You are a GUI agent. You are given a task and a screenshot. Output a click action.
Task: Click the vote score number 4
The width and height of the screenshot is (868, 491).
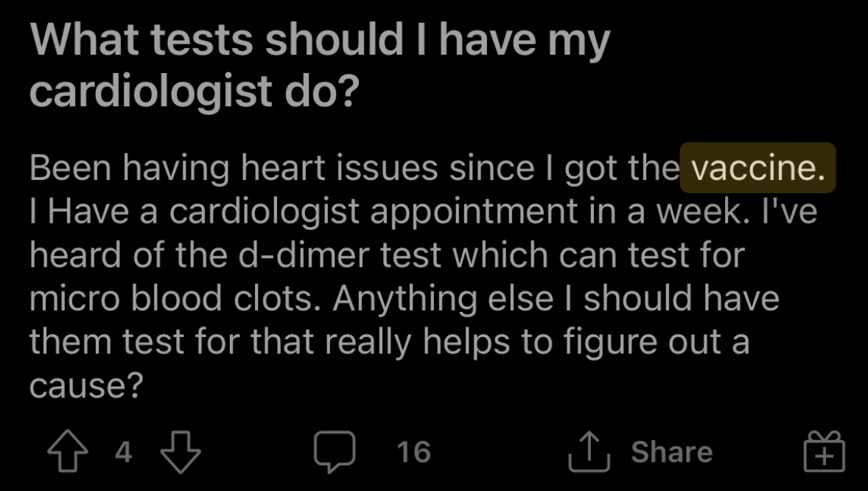(x=124, y=452)
